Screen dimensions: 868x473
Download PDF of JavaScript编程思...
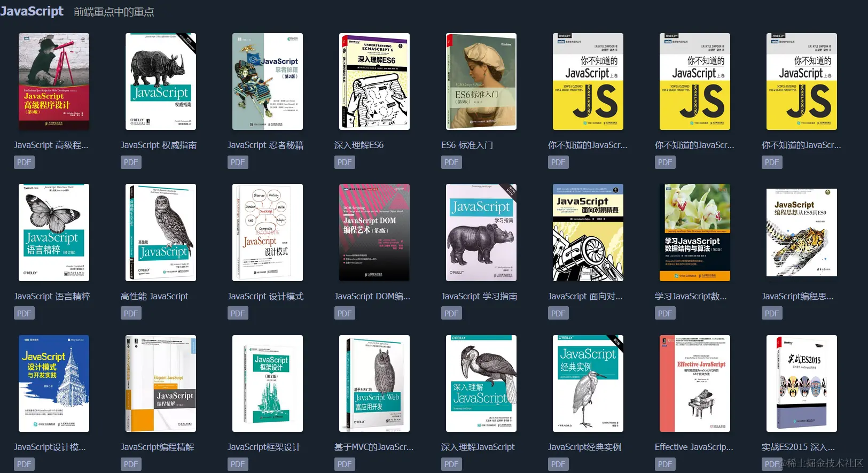(x=772, y=313)
